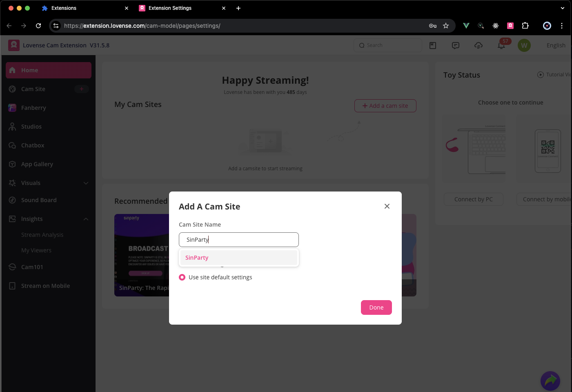Open Chatbox from the sidebar menu

(x=33, y=145)
